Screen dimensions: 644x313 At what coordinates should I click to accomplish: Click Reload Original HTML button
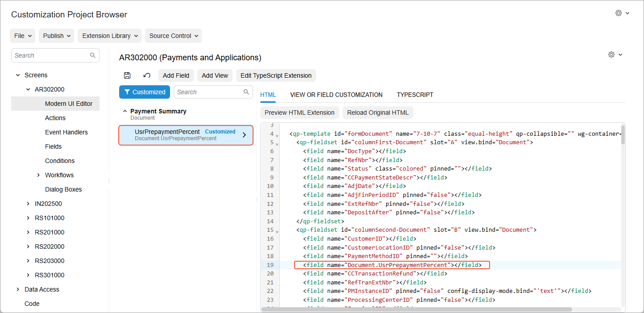tap(378, 113)
